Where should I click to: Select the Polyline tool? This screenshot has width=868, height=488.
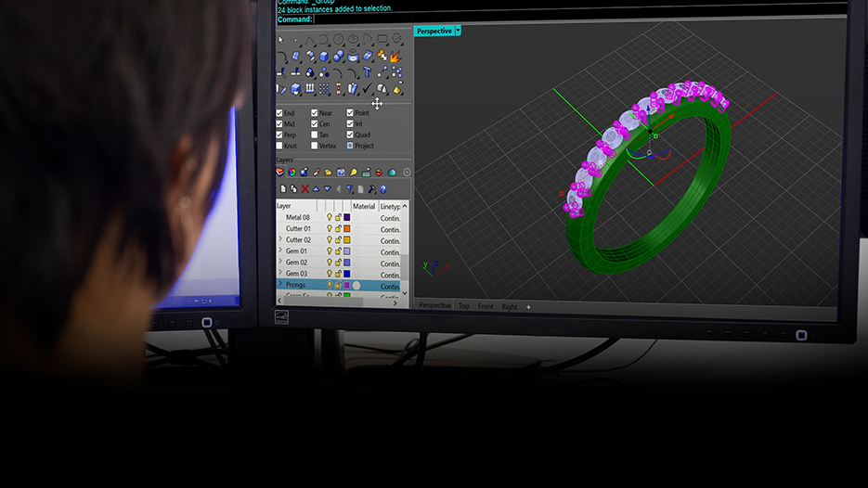tap(310, 40)
